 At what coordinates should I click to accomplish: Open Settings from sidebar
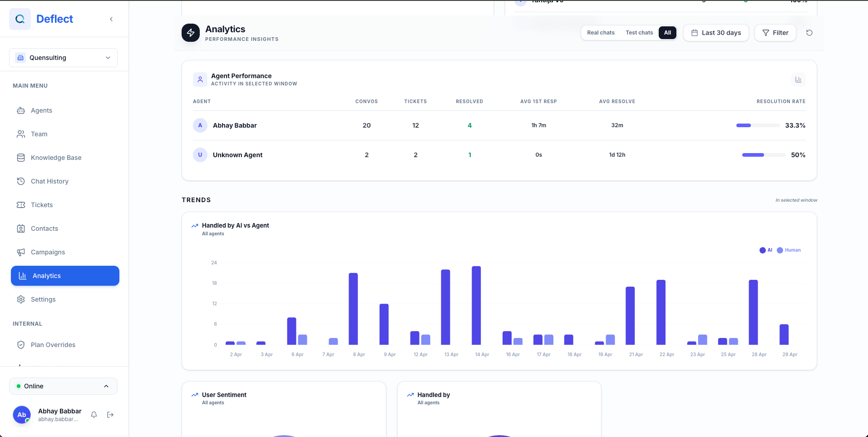(x=65, y=299)
